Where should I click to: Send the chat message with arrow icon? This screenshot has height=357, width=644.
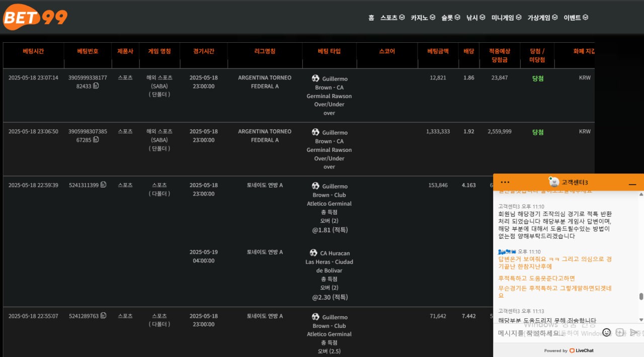point(634,332)
